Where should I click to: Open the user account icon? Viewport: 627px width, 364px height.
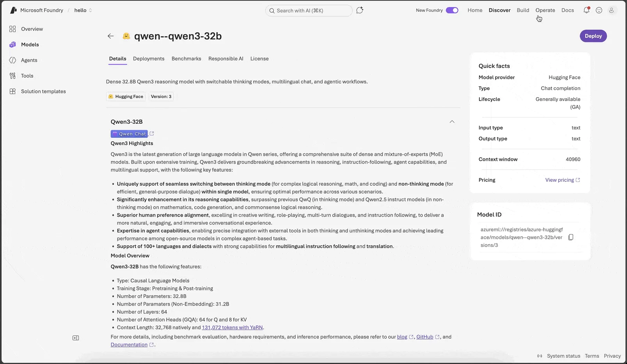tap(611, 11)
